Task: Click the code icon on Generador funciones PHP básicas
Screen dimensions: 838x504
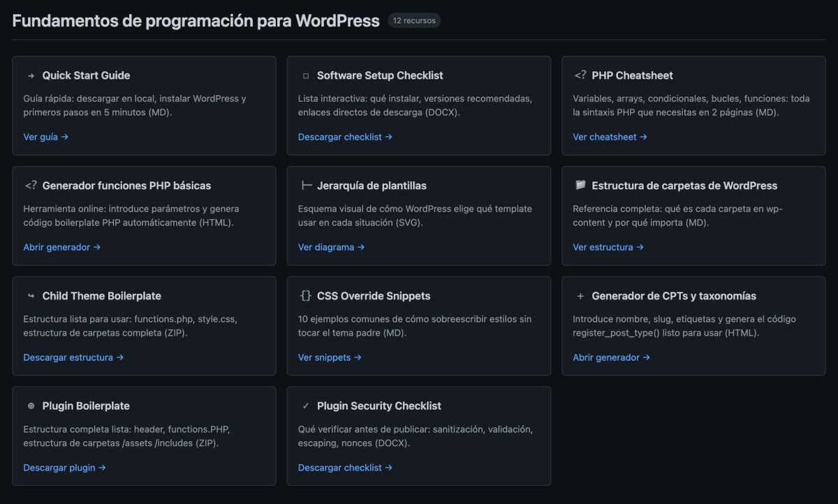Action: [31, 185]
